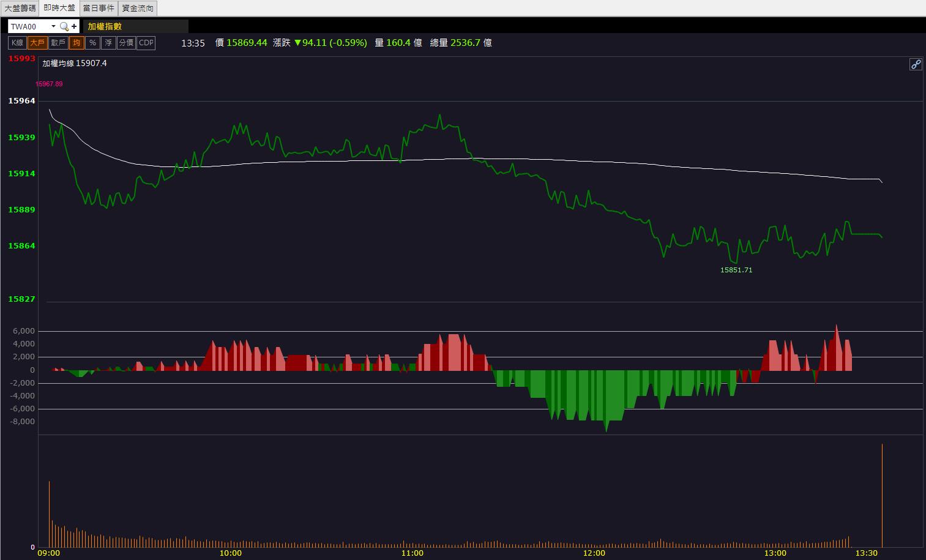Select the 即時大盤 tab
Screen dimensions: 926x560
[x=59, y=8]
